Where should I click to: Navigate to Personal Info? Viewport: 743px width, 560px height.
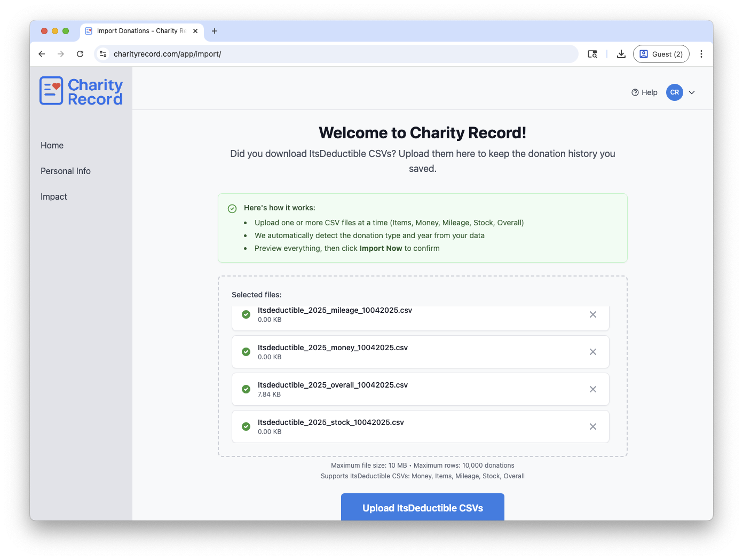66,171
